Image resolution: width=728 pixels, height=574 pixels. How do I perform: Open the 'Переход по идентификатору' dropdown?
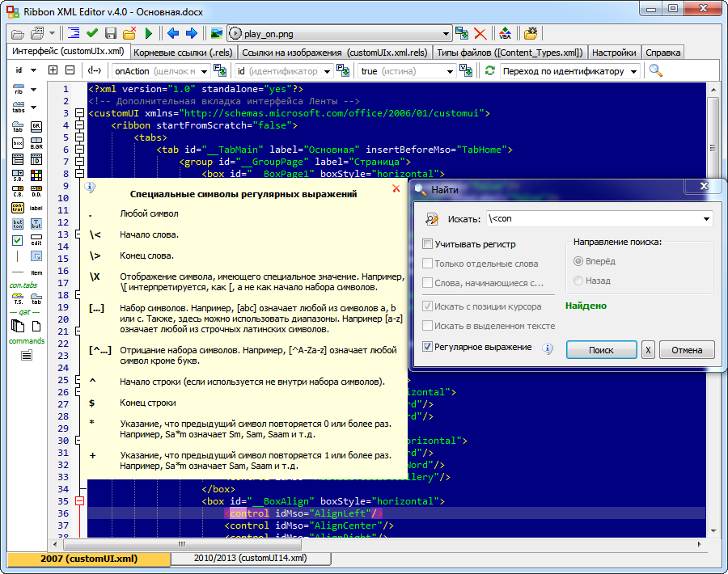coord(633,71)
